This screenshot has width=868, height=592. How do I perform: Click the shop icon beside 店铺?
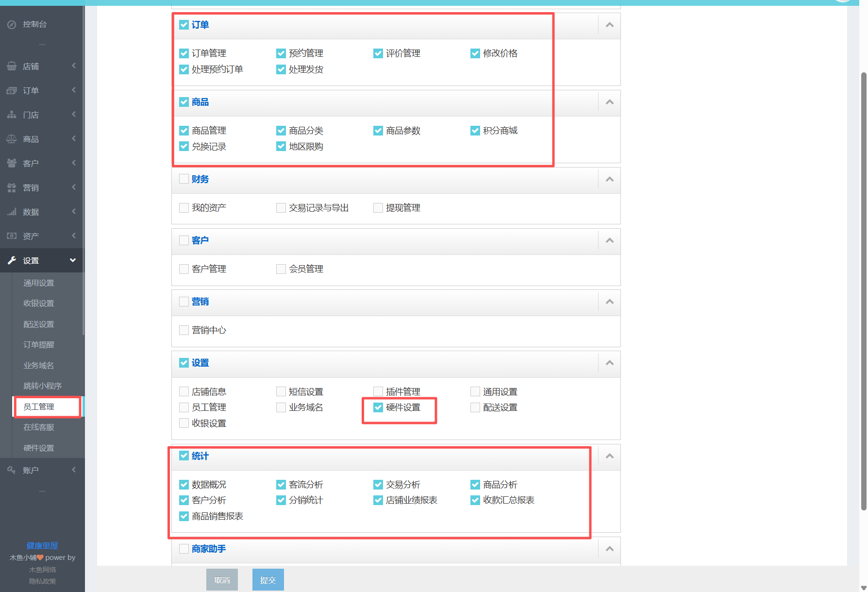(12, 67)
